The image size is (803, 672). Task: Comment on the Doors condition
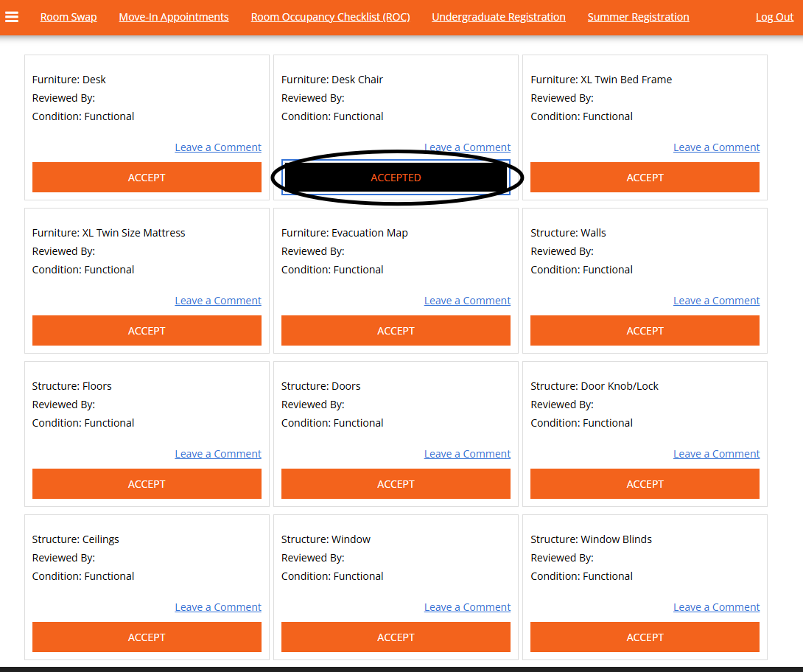click(x=467, y=454)
